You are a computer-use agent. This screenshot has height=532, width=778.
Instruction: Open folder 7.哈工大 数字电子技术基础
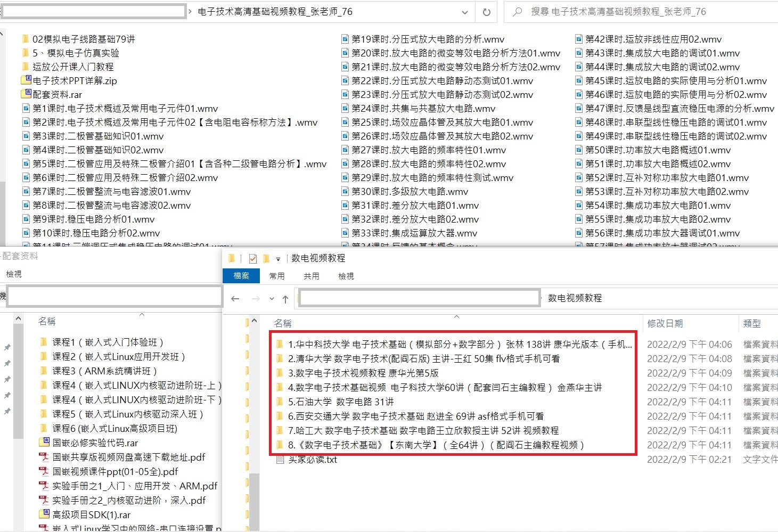tap(417, 430)
